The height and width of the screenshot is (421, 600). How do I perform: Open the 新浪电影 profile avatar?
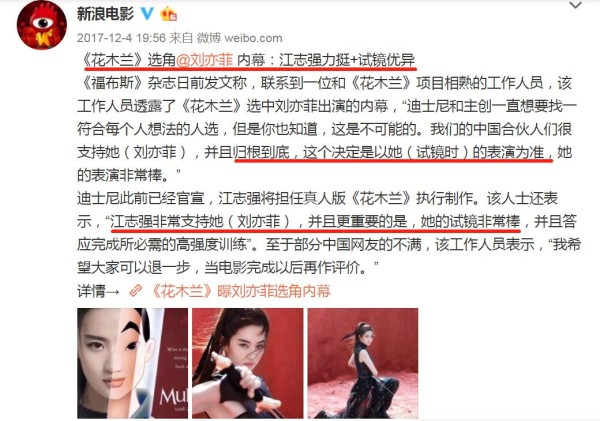(x=42, y=25)
